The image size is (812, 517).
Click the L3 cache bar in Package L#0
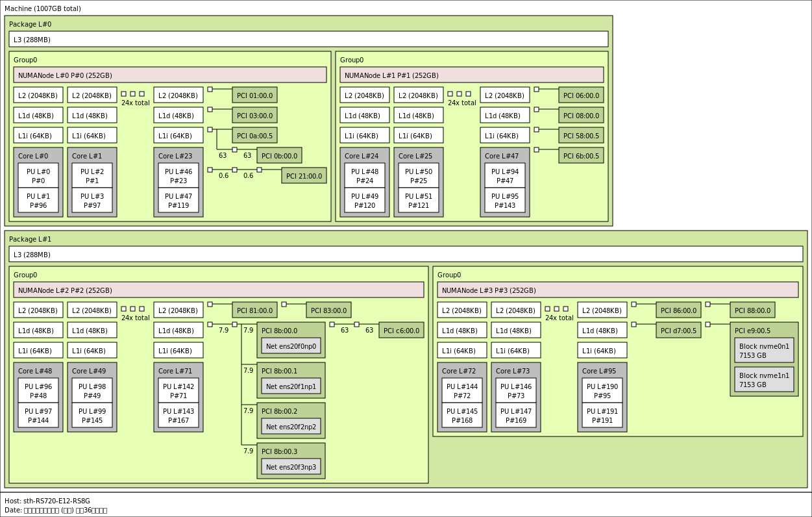tap(308, 40)
